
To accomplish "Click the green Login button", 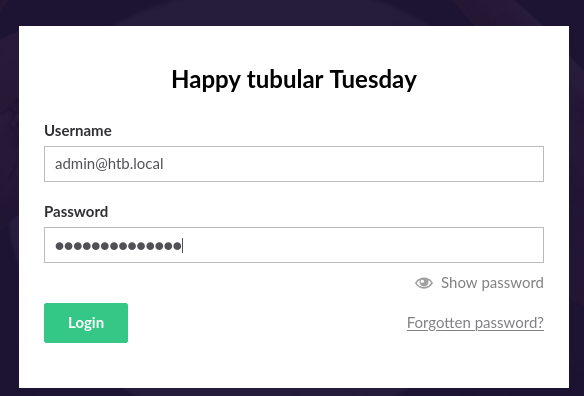I will tap(86, 323).
